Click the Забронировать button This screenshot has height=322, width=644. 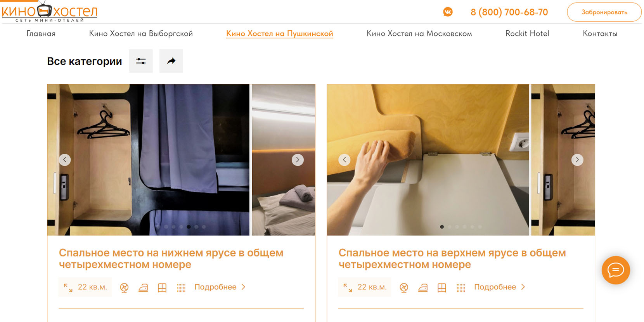pyautogui.click(x=604, y=12)
